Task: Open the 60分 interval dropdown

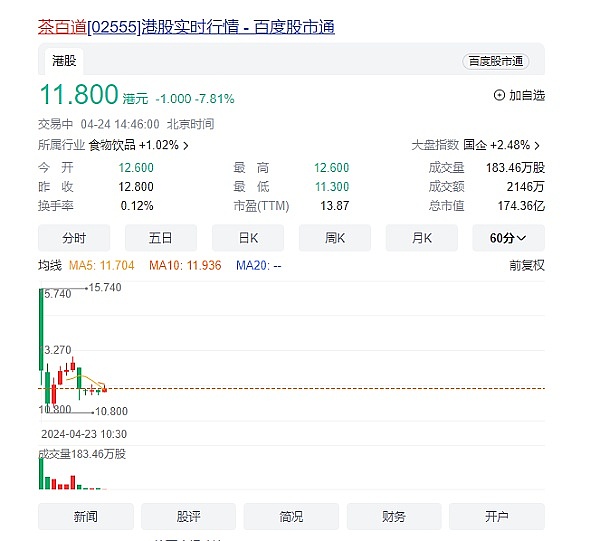Action: pyautogui.click(x=508, y=238)
